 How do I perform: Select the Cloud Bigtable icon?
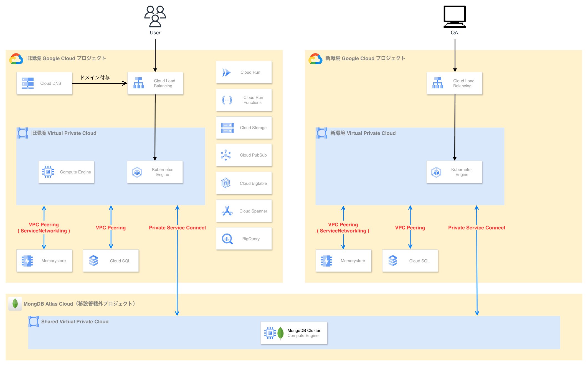pyautogui.click(x=226, y=183)
